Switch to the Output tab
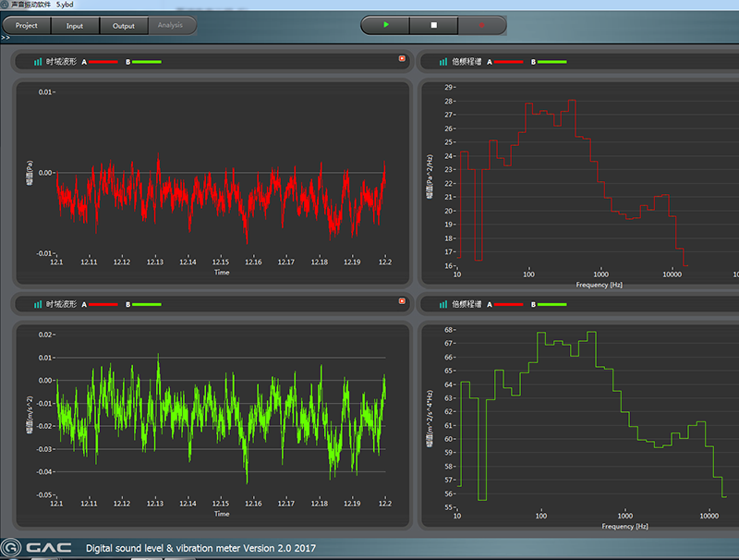739x560 pixels. [124, 26]
